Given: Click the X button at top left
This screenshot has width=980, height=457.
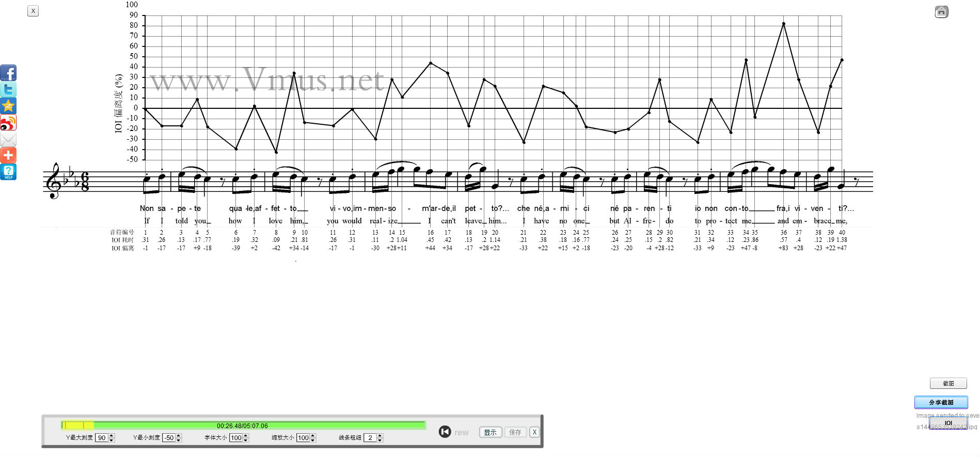Looking at the screenshot, I should (x=33, y=11).
